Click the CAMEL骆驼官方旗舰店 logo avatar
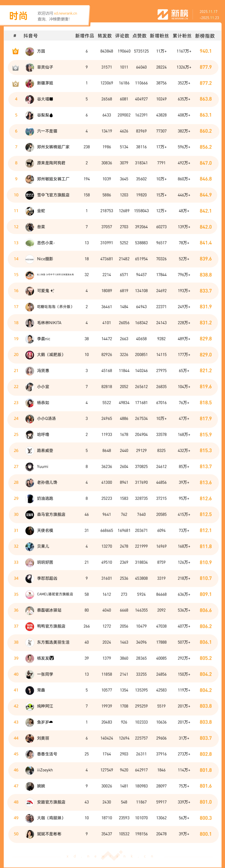Screen dimensions: 225x868 coord(30,594)
